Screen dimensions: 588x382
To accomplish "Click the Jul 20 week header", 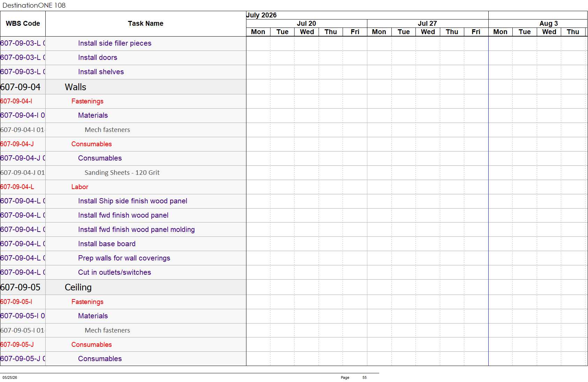I will (x=306, y=23).
